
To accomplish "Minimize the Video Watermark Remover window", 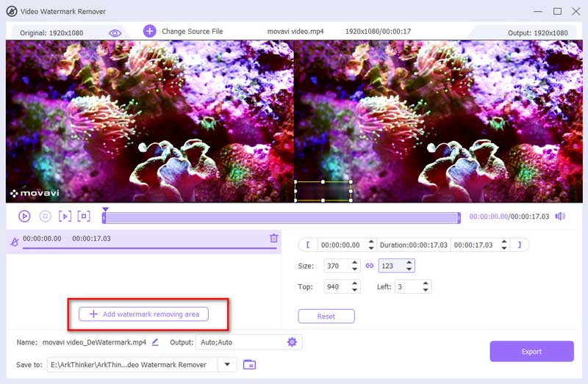I will click(538, 12).
